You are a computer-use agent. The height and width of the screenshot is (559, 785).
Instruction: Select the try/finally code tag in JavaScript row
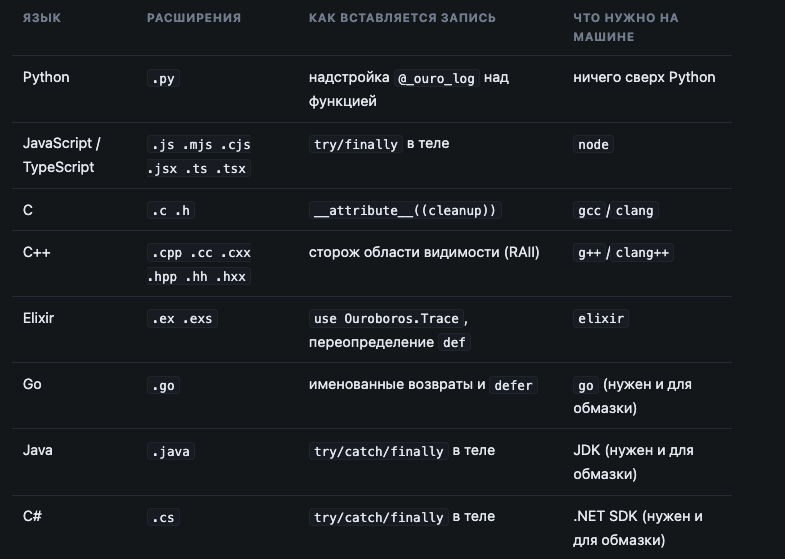355,144
